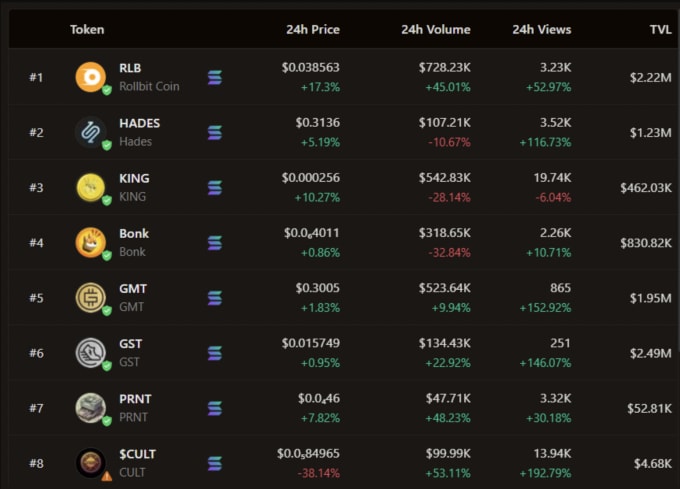The image size is (680, 489).
Task: Sort by the TVL column header
Action: pyautogui.click(x=660, y=29)
